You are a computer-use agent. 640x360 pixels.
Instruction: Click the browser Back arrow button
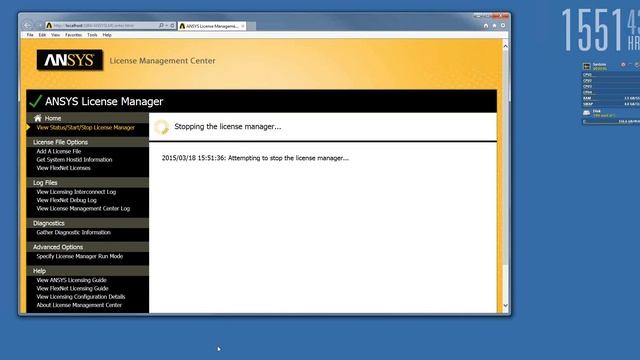click(x=28, y=26)
